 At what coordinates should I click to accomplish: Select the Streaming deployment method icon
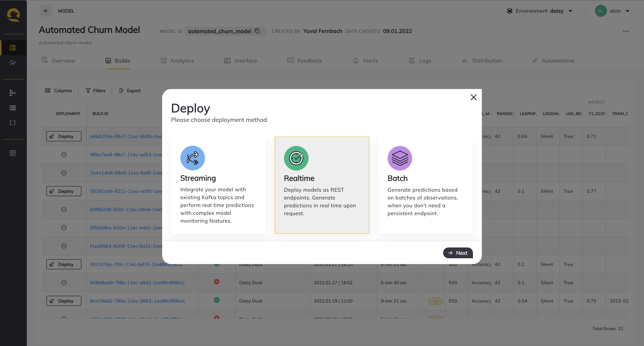coord(192,158)
